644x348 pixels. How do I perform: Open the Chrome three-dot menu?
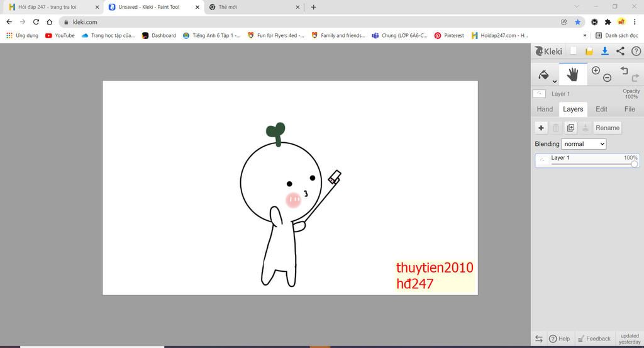tap(635, 22)
